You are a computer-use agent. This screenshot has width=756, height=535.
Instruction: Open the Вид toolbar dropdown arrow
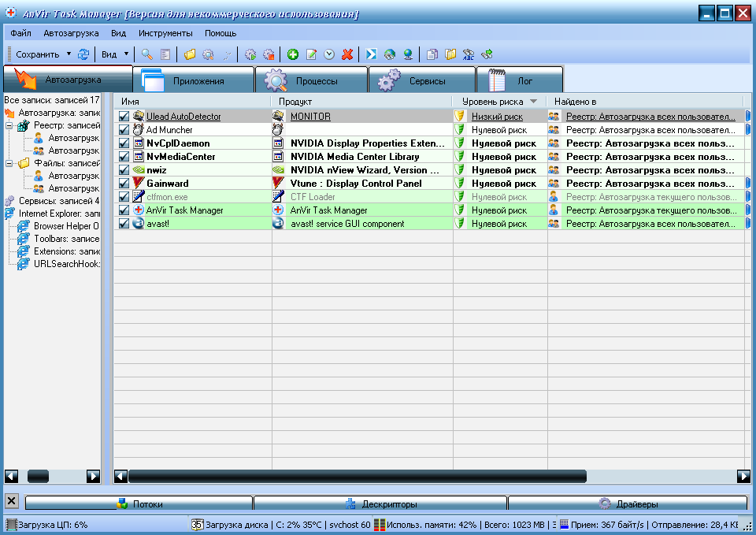click(x=126, y=54)
